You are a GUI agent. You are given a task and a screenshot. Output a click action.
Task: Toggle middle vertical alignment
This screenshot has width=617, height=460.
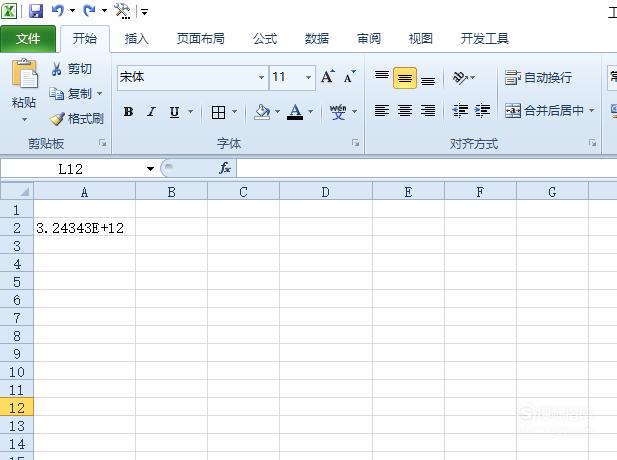pos(405,78)
